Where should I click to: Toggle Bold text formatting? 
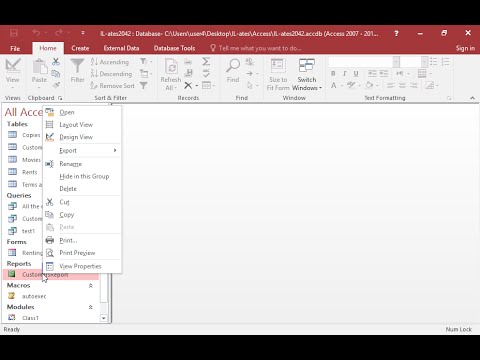(333, 74)
